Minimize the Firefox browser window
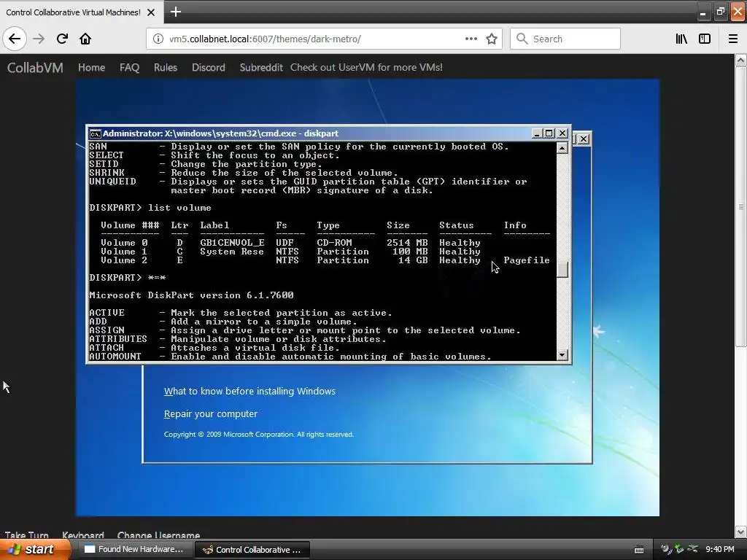The height and width of the screenshot is (560, 747). pyautogui.click(x=703, y=13)
